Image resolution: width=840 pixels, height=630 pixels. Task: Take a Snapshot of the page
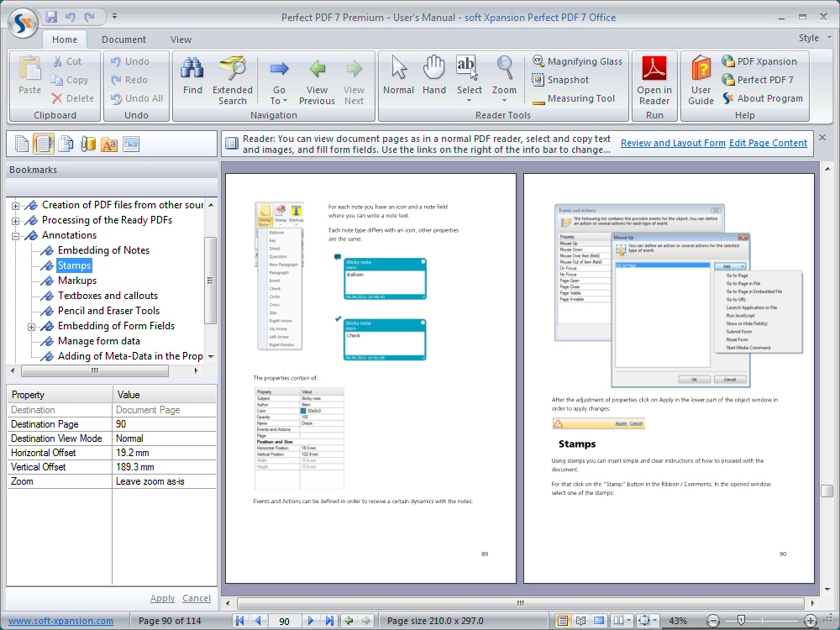[559, 80]
